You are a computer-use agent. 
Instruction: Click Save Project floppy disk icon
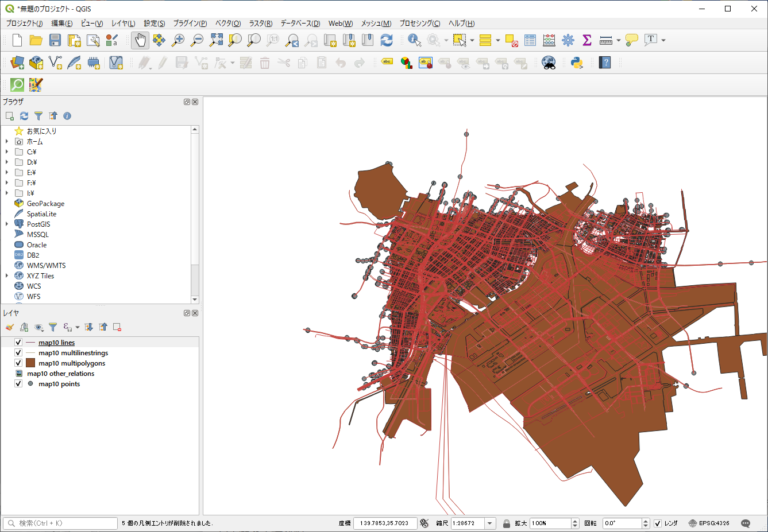pos(55,40)
